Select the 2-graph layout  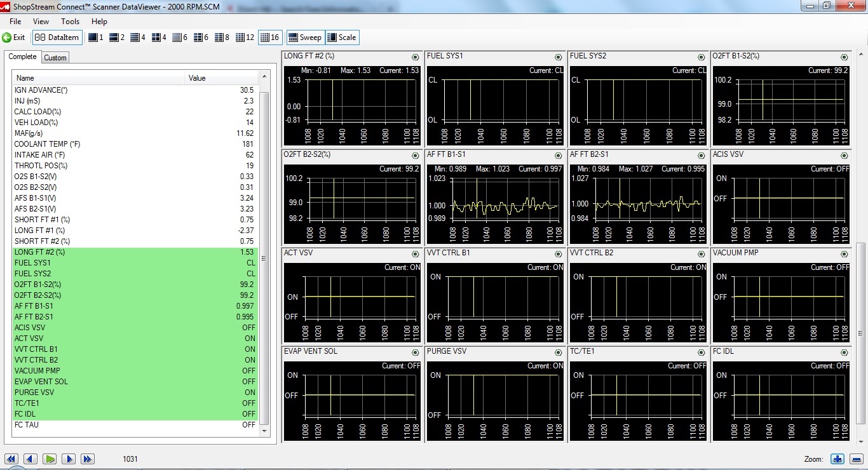pyautogui.click(x=117, y=37)
